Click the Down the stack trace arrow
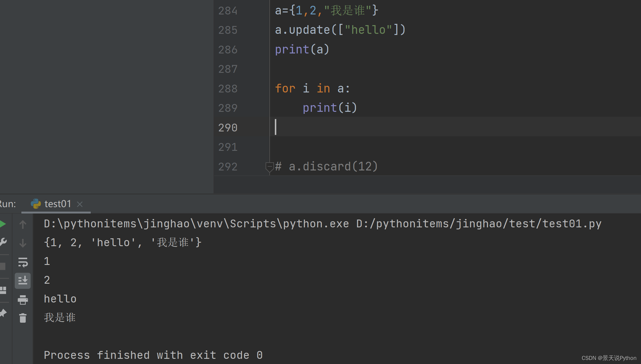The height and width of the screenshot is (364, 641). click(x=23, y=243)
